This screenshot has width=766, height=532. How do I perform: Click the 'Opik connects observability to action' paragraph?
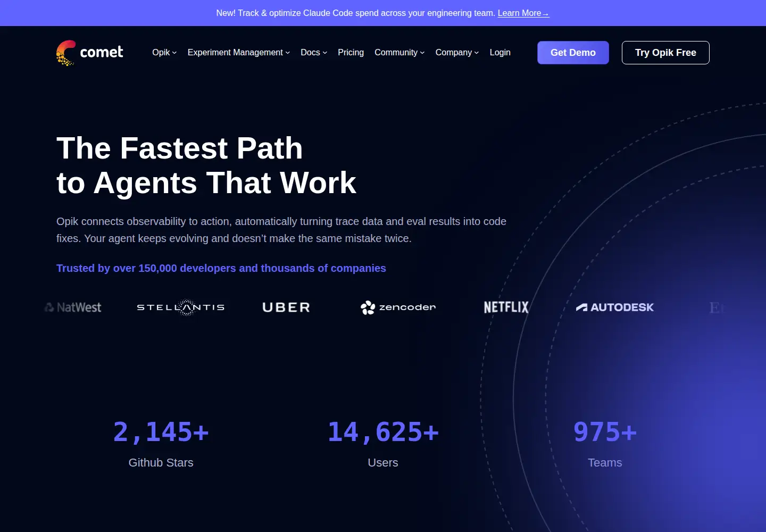pos(281,230)
